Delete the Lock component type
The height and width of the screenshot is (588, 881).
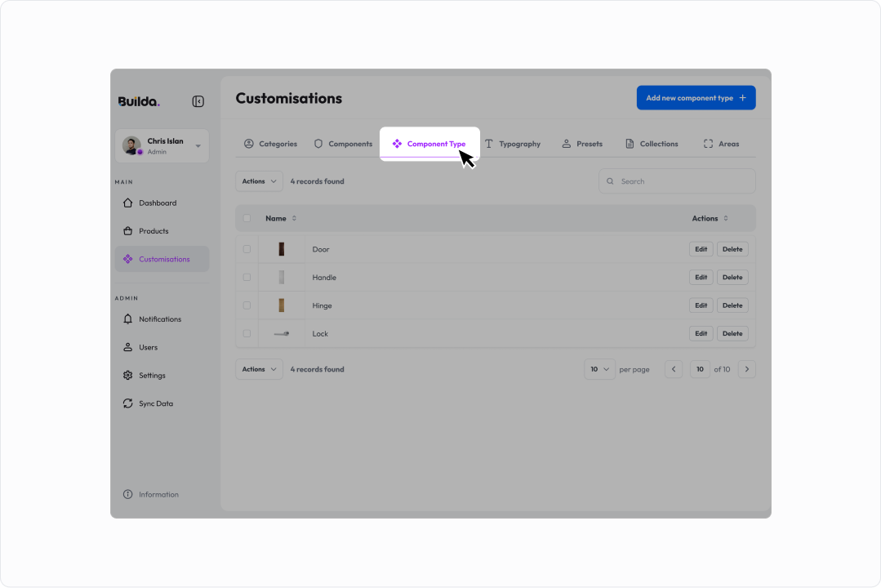[x=732, y=333]
